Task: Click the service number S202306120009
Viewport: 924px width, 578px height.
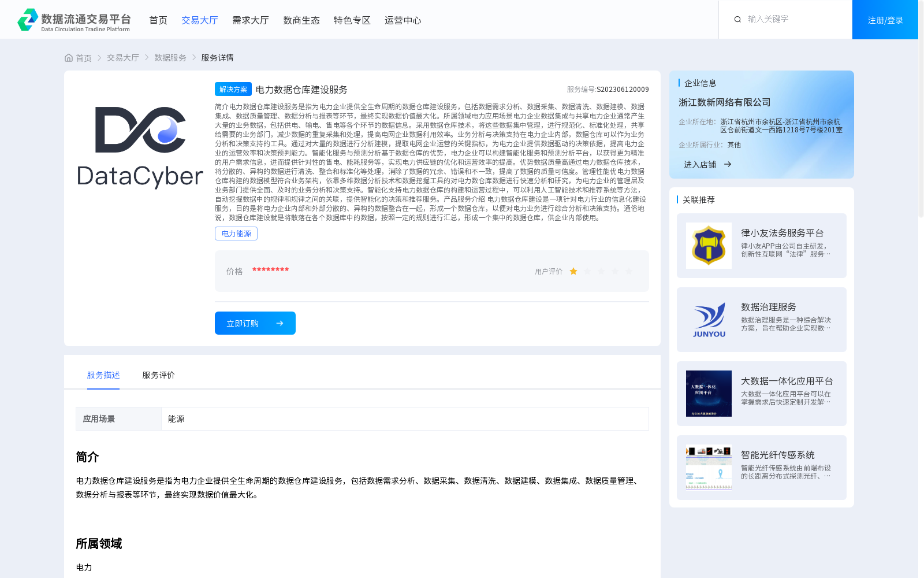Action: (623, 90)
